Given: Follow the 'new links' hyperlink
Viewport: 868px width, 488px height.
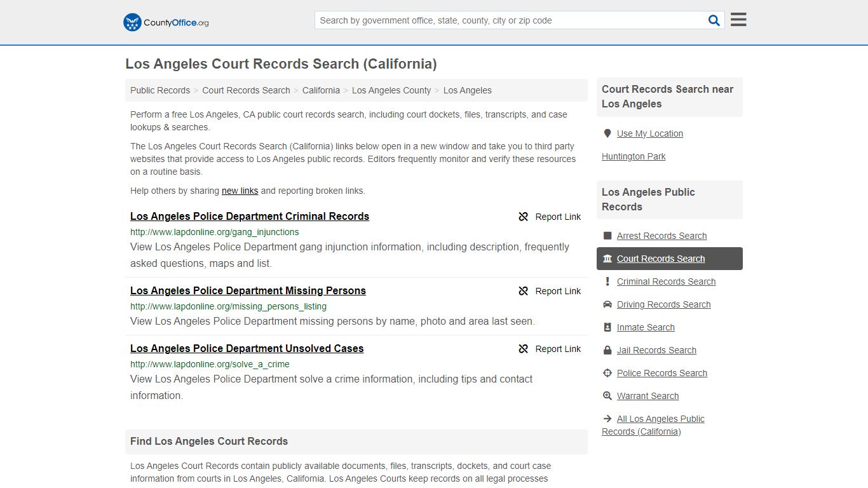Looking at the screenshot, I should tap(240, 191).
